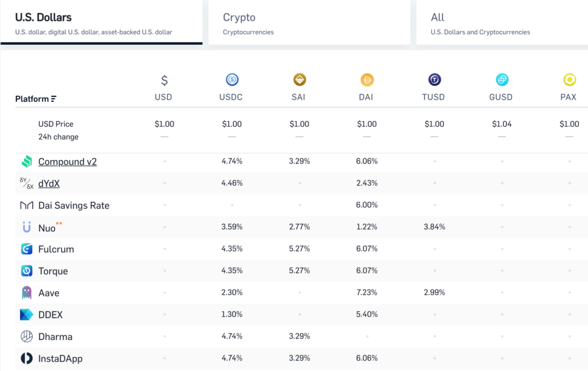This screenshot has width=588, height=371.
Task: Click Aave DAI rate 7.23%
Action: (367, 292)
